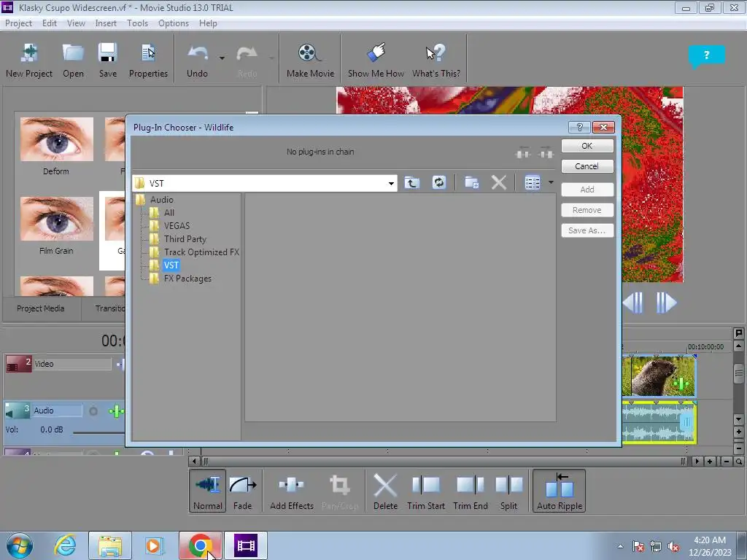Select the Fade tool

pyautogui.click(x=242, y=491)
